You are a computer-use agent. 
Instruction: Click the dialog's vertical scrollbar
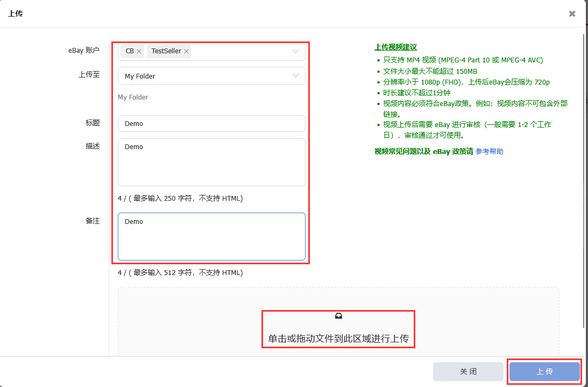point(584,178)
